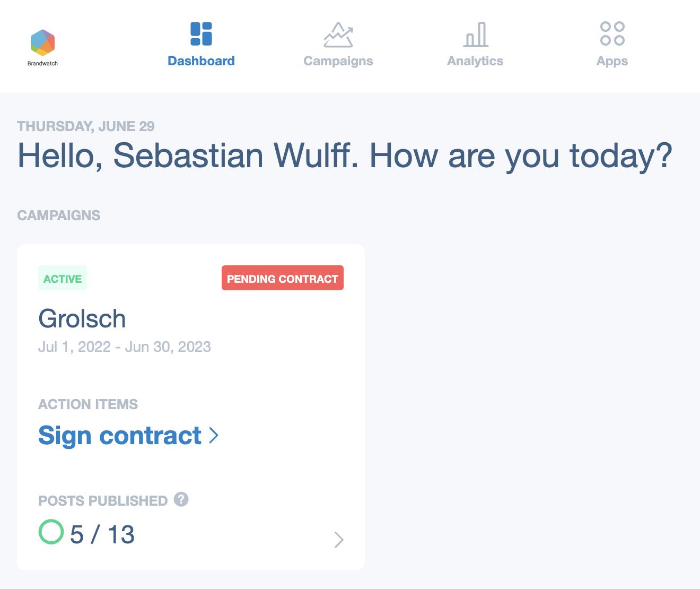Viewport: 700px width, 589px height.
Task: Click the 5 / 13 posts count
Action: point(102,534)
